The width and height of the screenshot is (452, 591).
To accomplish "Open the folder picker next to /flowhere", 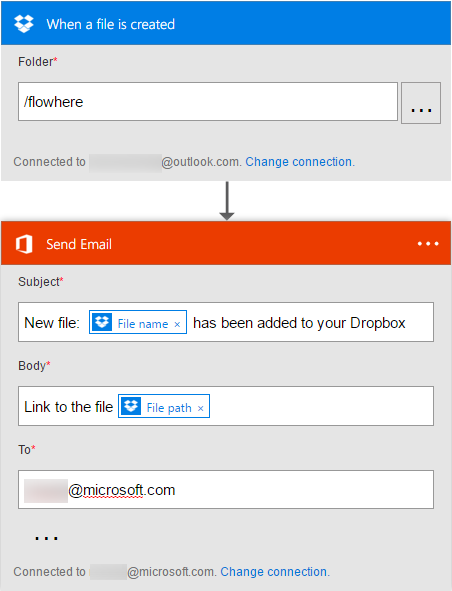I will [421, 103].
